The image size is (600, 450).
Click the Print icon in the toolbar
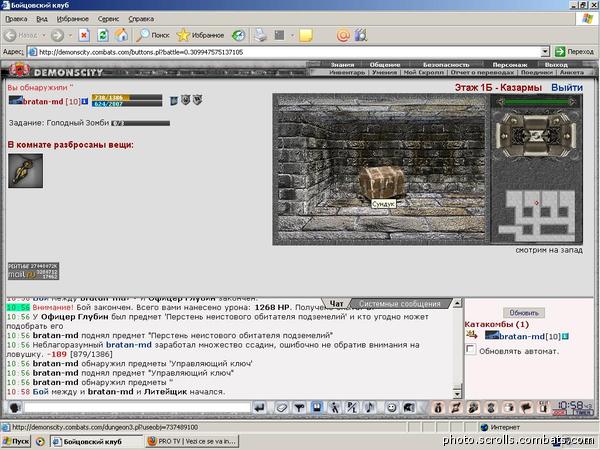click(x=261, y=35)
